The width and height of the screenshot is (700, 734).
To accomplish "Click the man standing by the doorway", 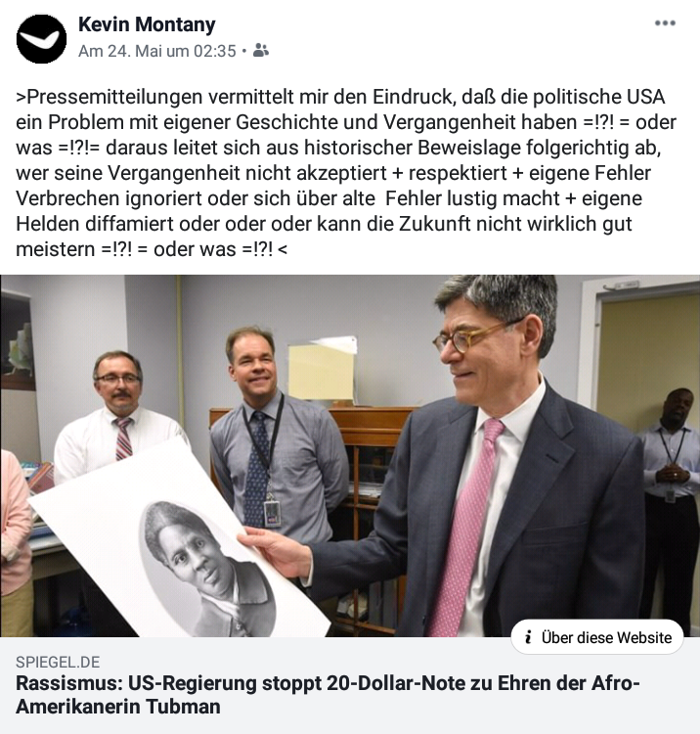I will 670,505.
